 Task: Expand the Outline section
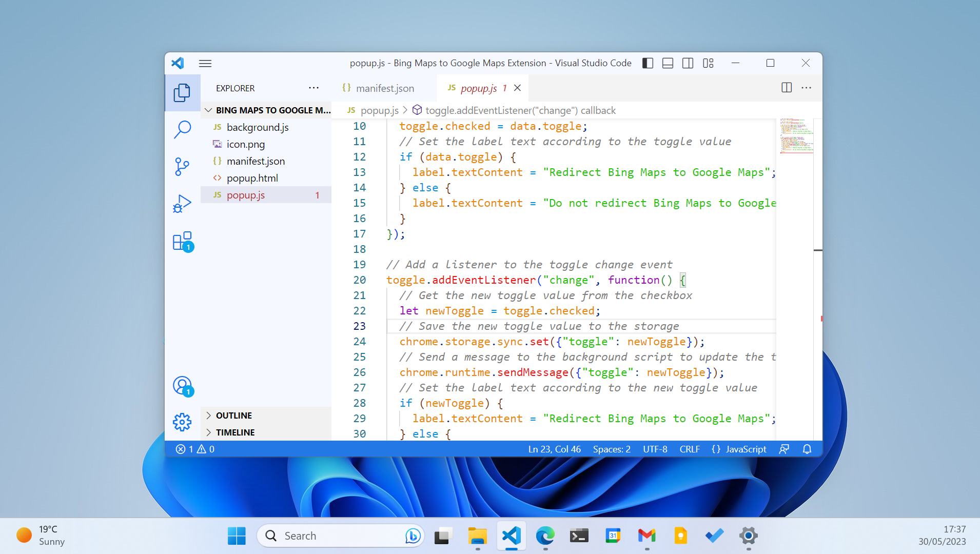click(x=266, y=415)
